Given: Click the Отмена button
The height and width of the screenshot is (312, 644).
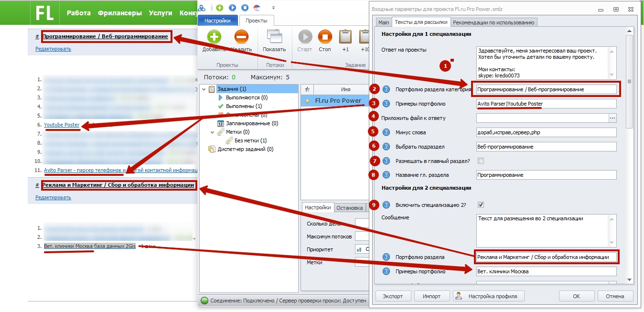Looking at the screenshot, I should pyautogui.click(x=615, y=296).
